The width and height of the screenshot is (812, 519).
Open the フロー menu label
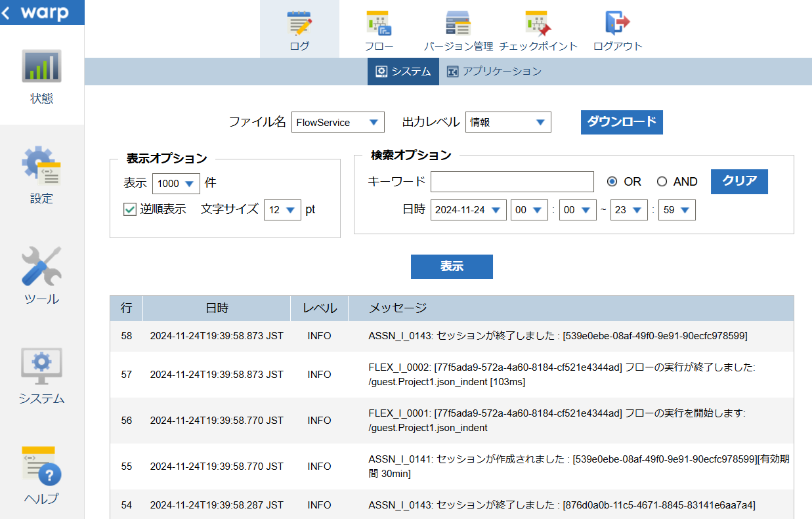click(379, 47)
